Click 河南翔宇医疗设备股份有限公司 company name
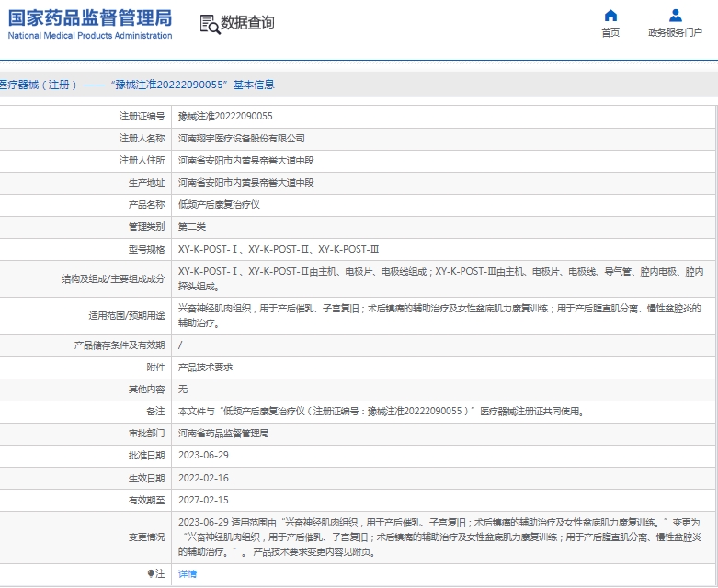Screen dimensions: 718x588 (x=241, y=138)
